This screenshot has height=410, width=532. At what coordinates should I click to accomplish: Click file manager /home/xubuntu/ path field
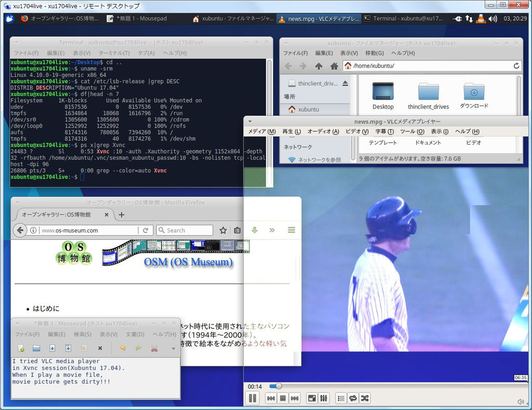432,66
